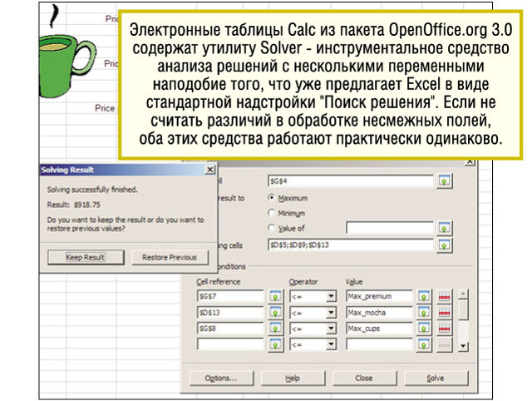532x401 pixels.
Task: Run the solver with Solve button
Action: pos(436,378)
